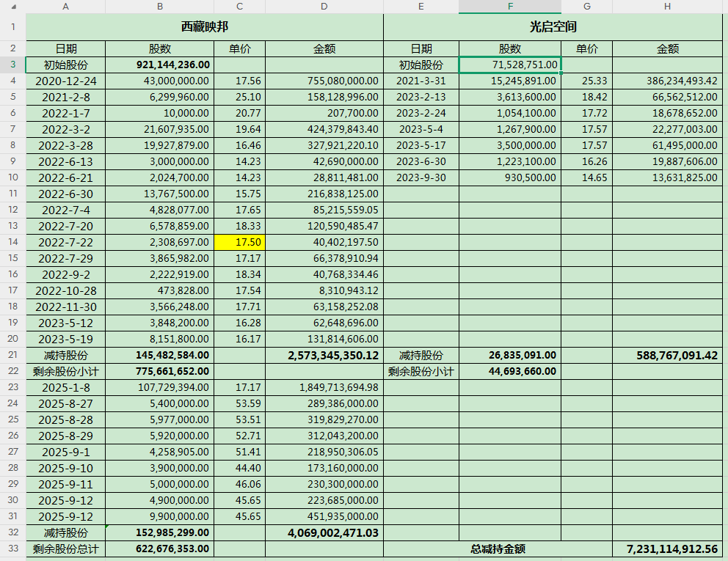
Task: Select column F header
Action: [x=510, y=7]
